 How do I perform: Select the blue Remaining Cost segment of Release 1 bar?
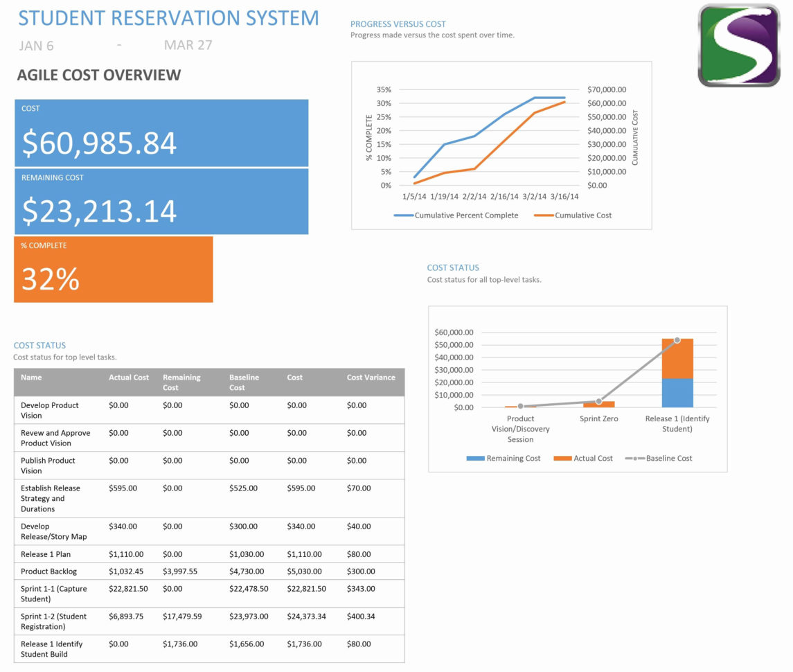coord(677,393)
